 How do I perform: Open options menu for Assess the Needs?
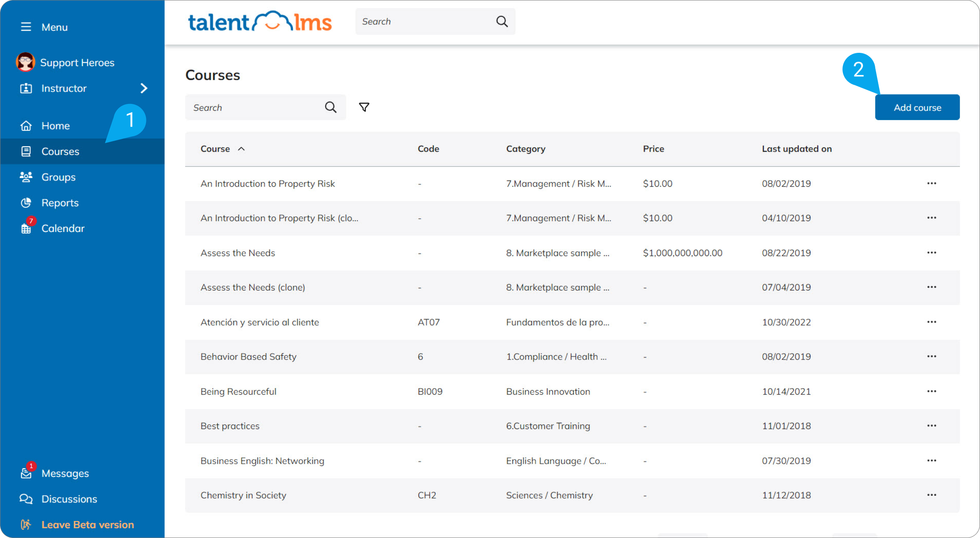(x=931, y=253)
